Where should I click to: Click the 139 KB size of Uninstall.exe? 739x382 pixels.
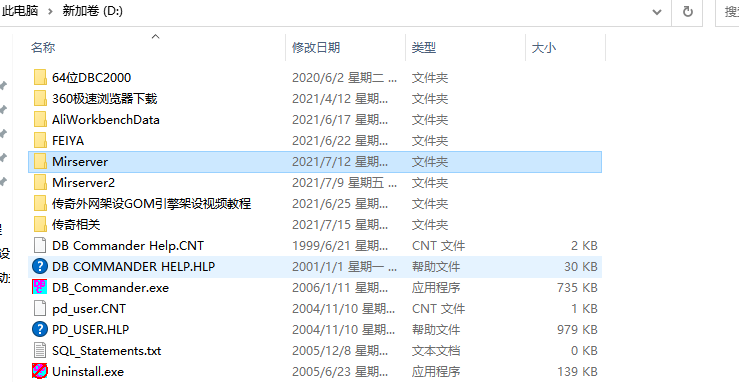pyautogui.click(x=577, y=371)
